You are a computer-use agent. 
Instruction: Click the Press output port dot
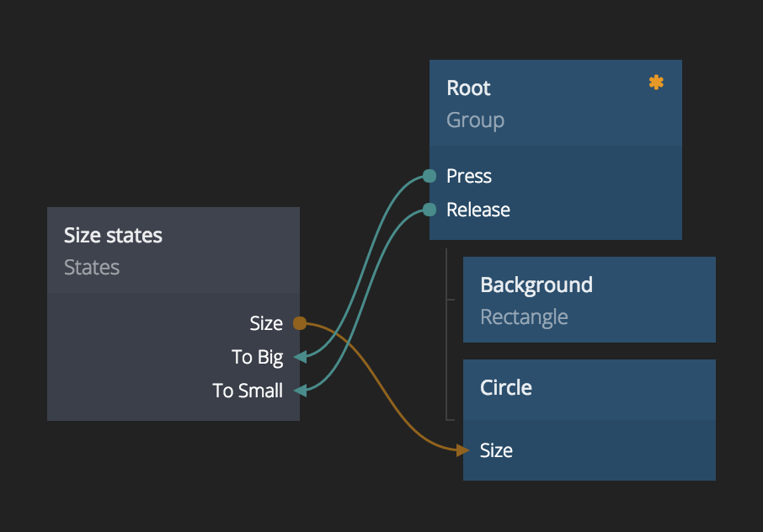click(x=430, y=176)
